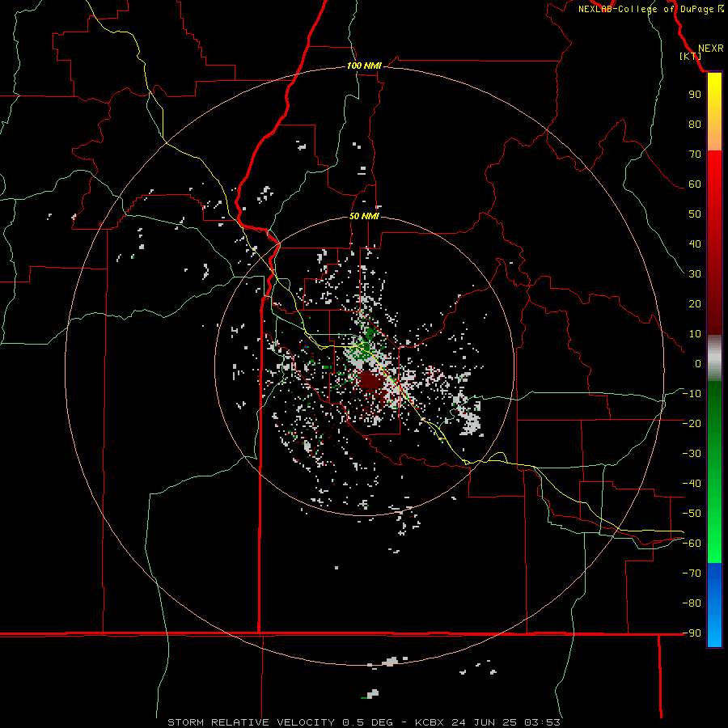Click the -10 value on the velocity scale
The image size is (728, 728).
click(692, 394)
